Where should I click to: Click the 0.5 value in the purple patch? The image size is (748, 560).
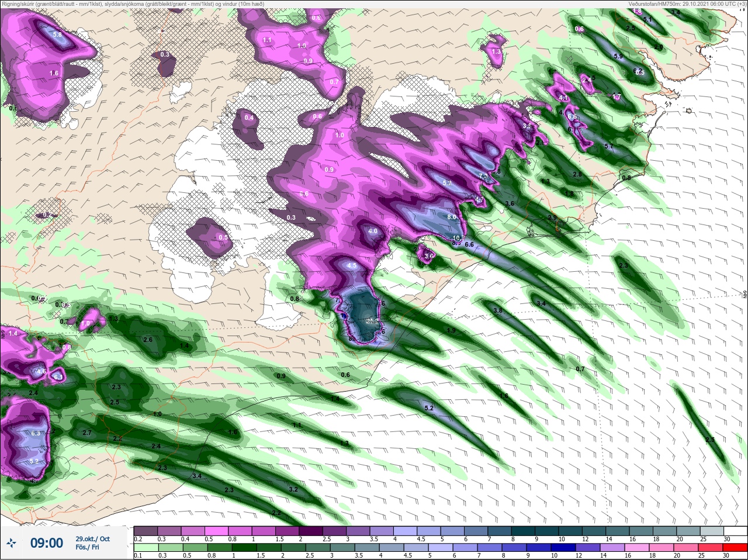pyautogui.click(x=223, y=238)
